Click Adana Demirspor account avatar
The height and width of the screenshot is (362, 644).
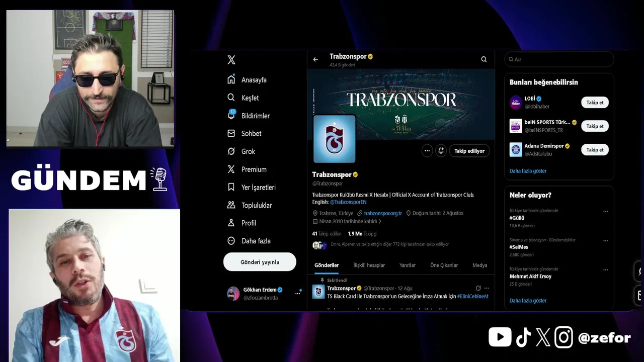point(516,149)
